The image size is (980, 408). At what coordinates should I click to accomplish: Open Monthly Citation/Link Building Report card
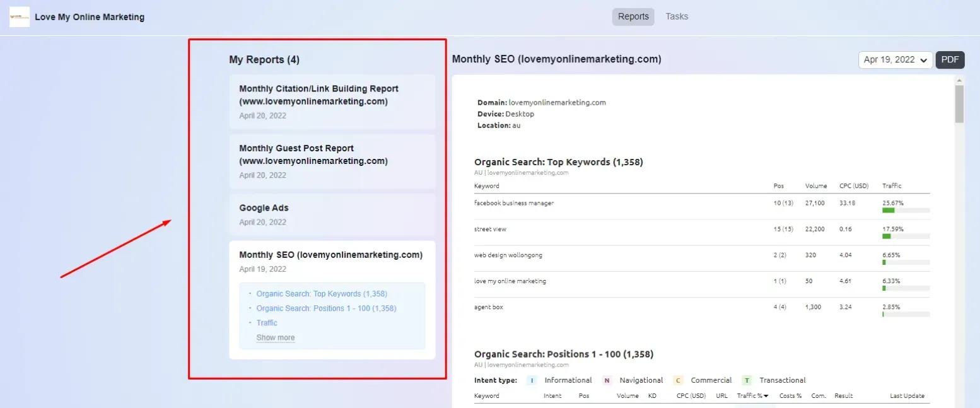[332, 102]
